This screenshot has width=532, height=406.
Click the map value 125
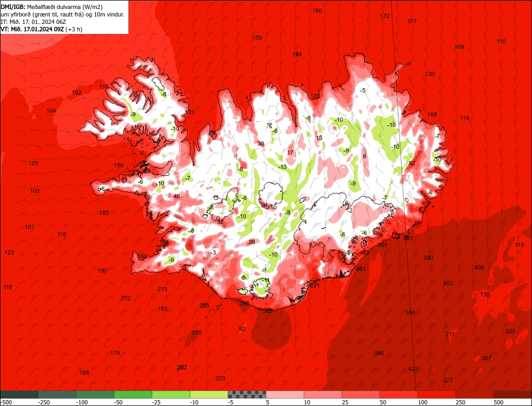33,163
